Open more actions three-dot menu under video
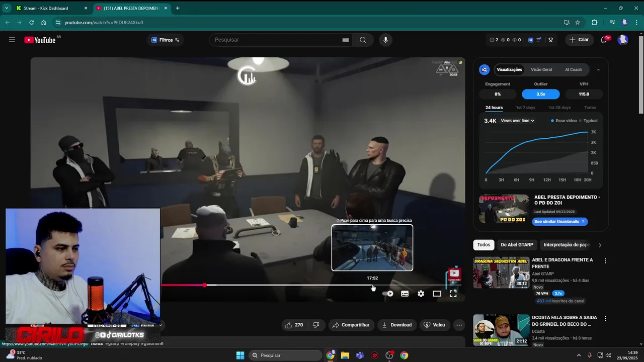644x362 pixels. coord(459,325)
